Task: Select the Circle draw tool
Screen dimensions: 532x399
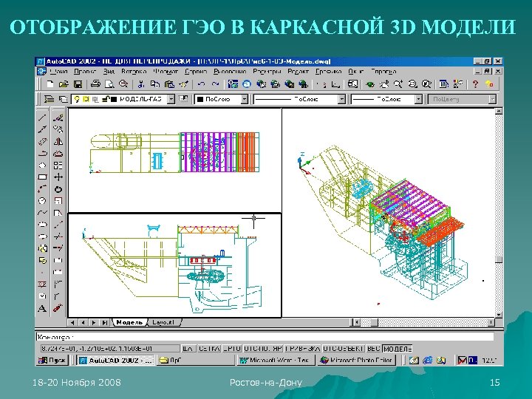Action: 42,201
